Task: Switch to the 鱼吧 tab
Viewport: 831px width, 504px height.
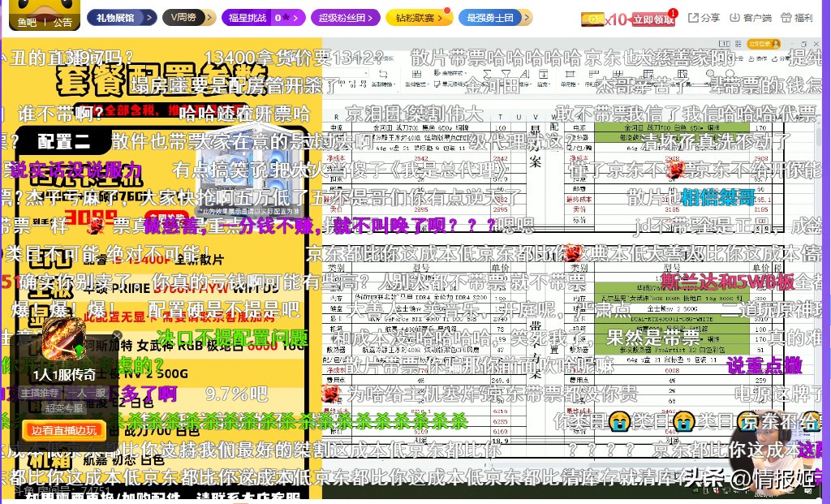Action: [28, 22]
